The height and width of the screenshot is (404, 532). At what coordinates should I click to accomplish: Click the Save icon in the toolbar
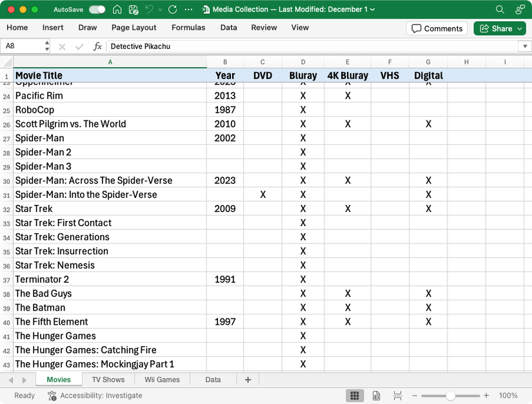pos(133,10)
